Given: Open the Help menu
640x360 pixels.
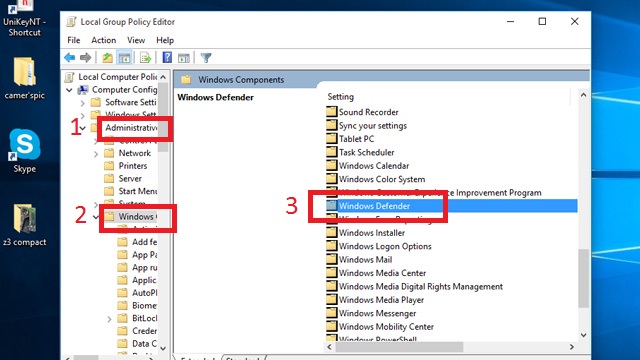Looking at the screenshot, I should (x=165, y=40).
